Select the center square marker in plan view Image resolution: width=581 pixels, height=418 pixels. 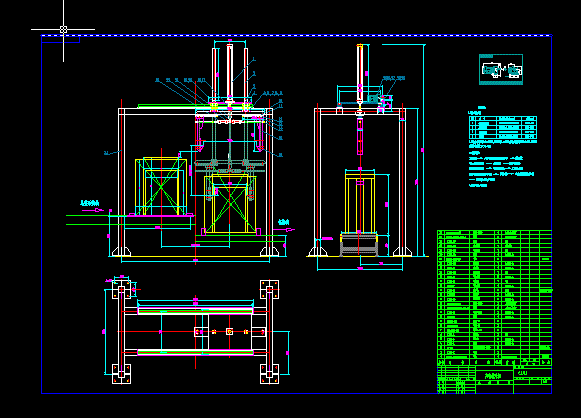pos(230,331)
